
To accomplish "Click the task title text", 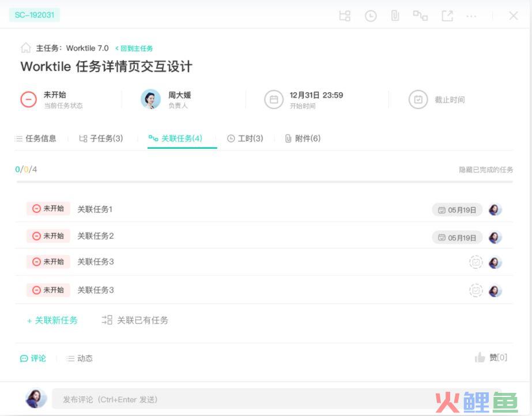I will (x=106, y=66).
